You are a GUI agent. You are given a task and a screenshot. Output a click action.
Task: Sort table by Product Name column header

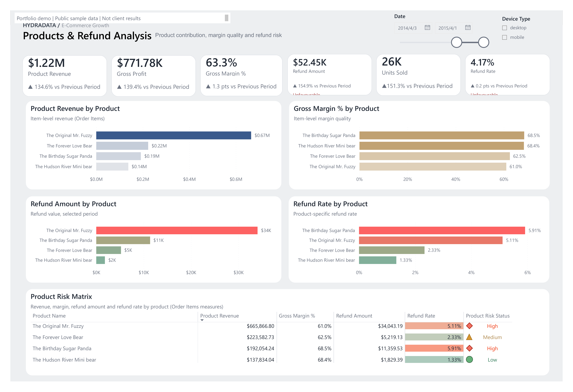point(49,316)
